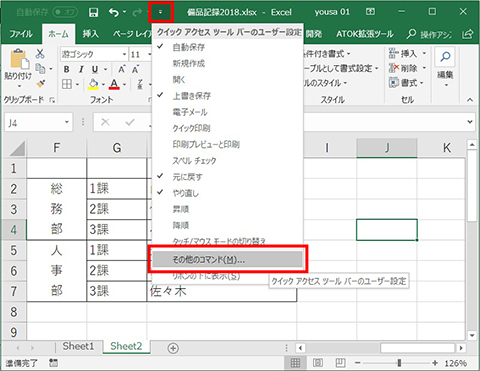480x371 pixels.
Task: Toggle Italic formatting
Action: (x=81, y=69)
